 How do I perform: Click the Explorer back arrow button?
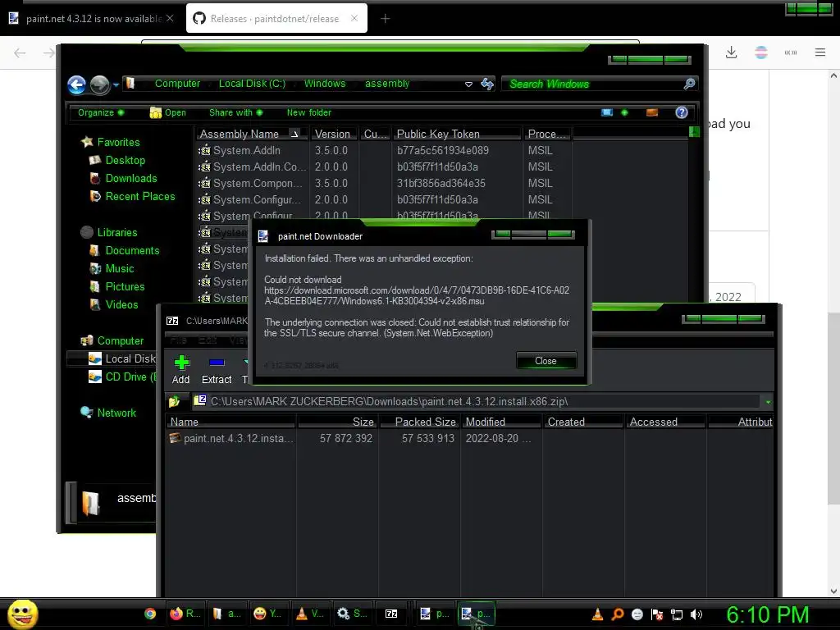pos(76,84)
